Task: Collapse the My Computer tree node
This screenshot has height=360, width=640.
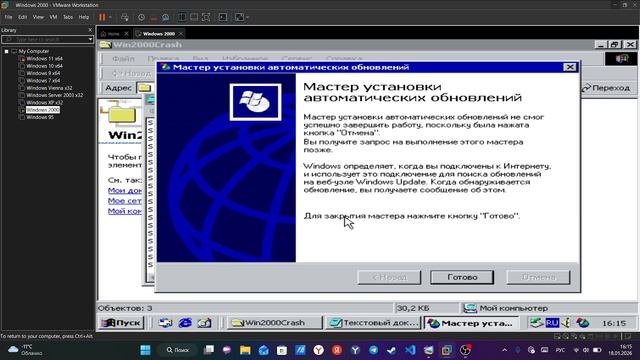Action: 7,51
